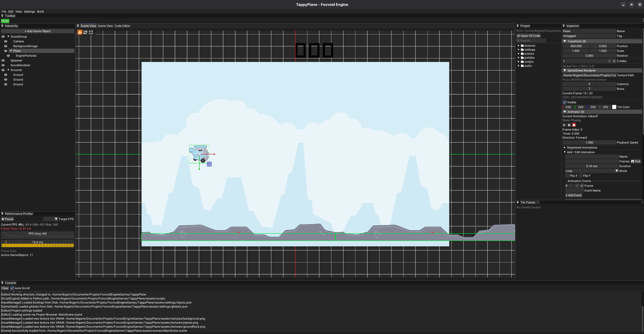
Task: Open the View menu
Action: [19, 11]
